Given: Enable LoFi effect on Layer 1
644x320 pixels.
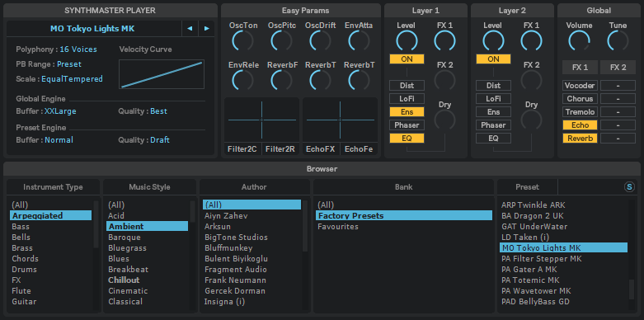Looking at the screenshot, I should click(x=407, y=99).
